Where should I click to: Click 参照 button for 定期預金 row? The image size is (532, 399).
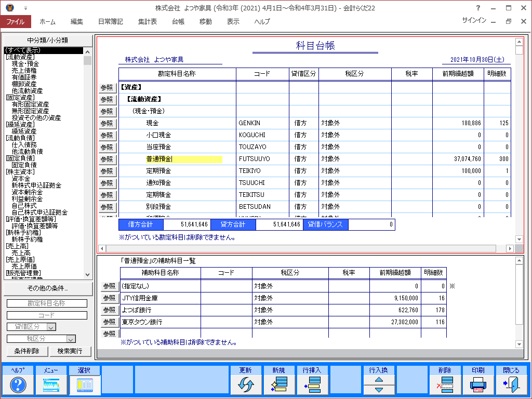pos(107,171)
